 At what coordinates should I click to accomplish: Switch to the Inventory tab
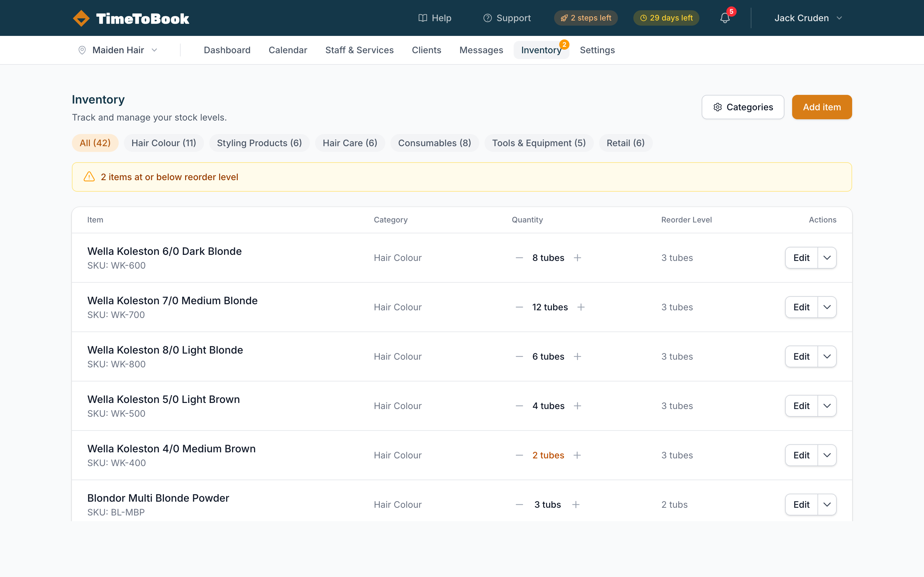(541, 50)
